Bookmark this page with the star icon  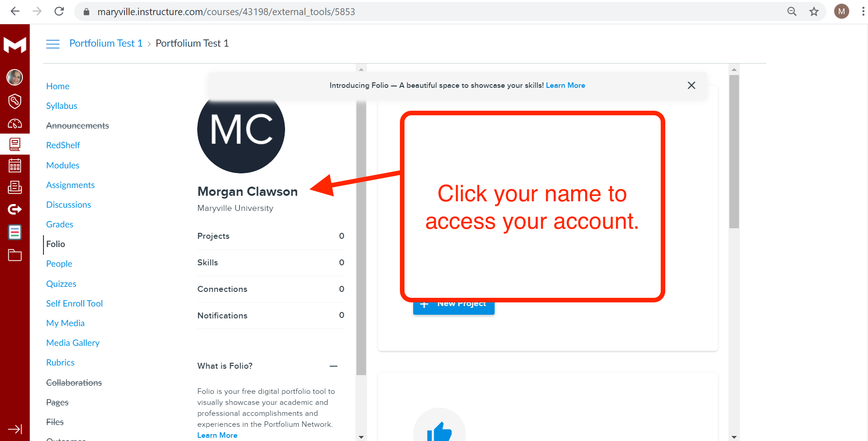pos(814,11)
